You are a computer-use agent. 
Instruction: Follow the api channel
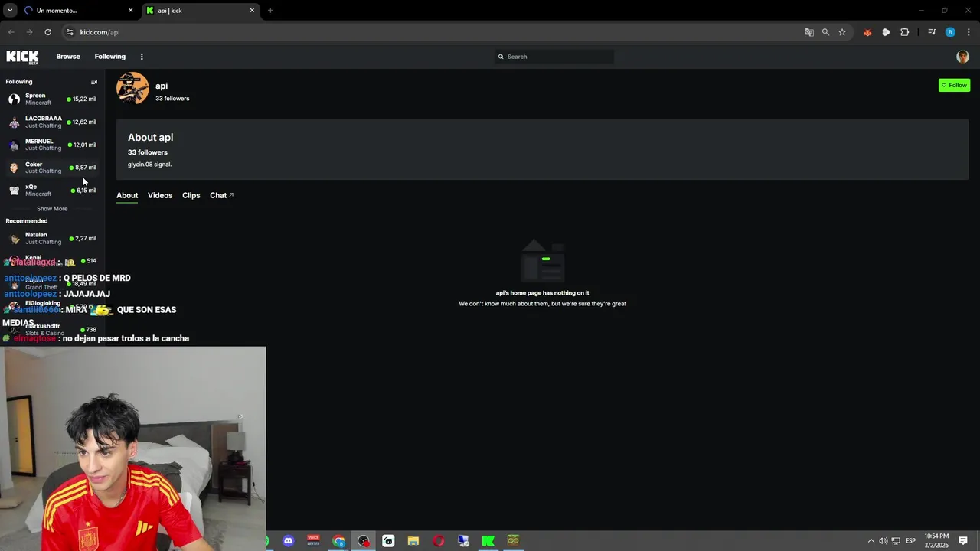954,85
